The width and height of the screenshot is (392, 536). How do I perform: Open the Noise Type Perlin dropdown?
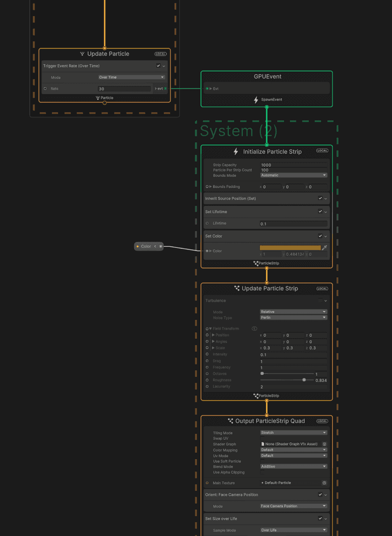pos(294,318)
